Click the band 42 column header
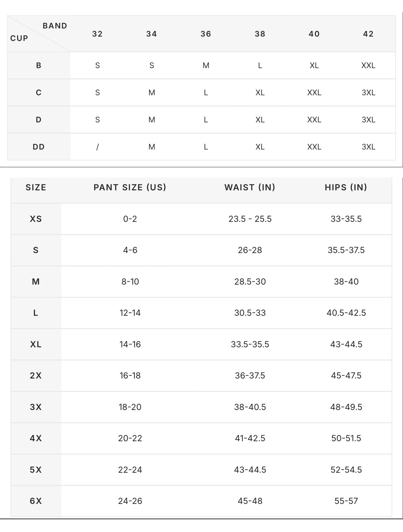The width and height of the screenshot is (403, 532). (368, 34)
